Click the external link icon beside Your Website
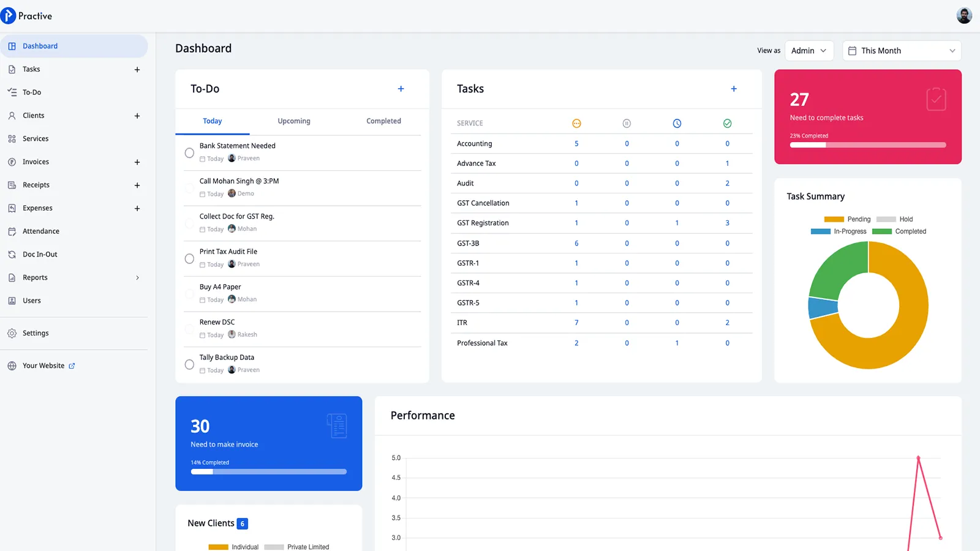980x551 pixels. coord(72,366)
